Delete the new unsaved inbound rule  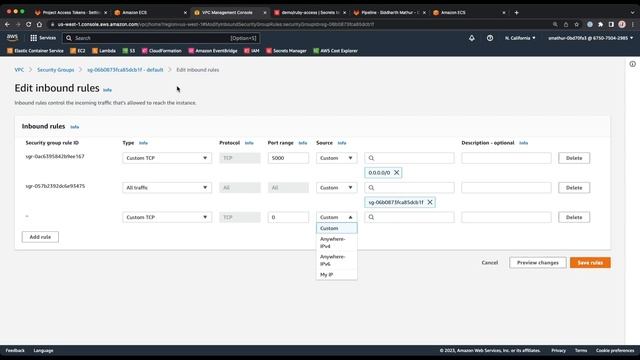coord(574,217)
